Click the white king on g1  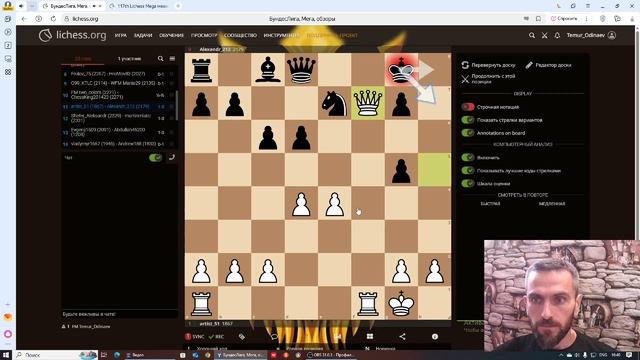(x=401, y=303)
